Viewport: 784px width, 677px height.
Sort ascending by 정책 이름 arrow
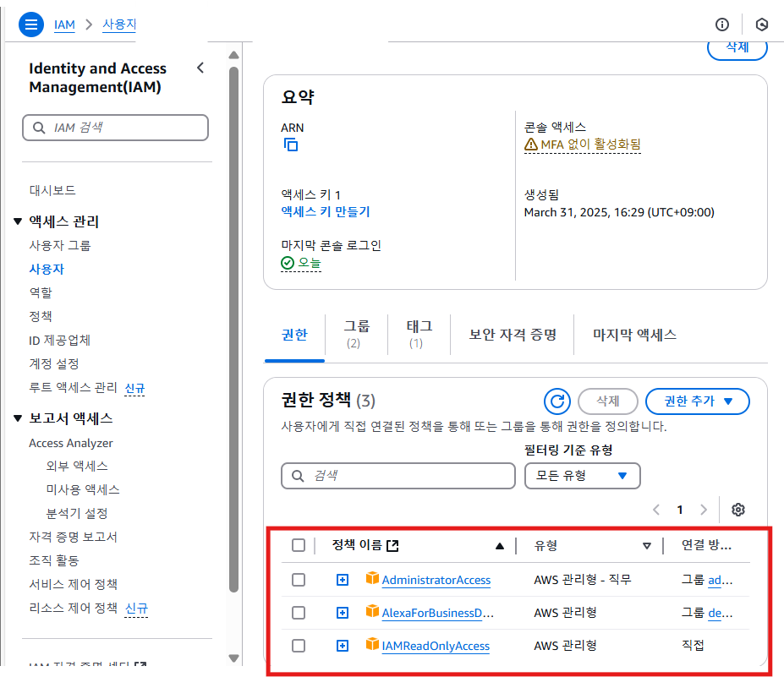pos(500,546)
